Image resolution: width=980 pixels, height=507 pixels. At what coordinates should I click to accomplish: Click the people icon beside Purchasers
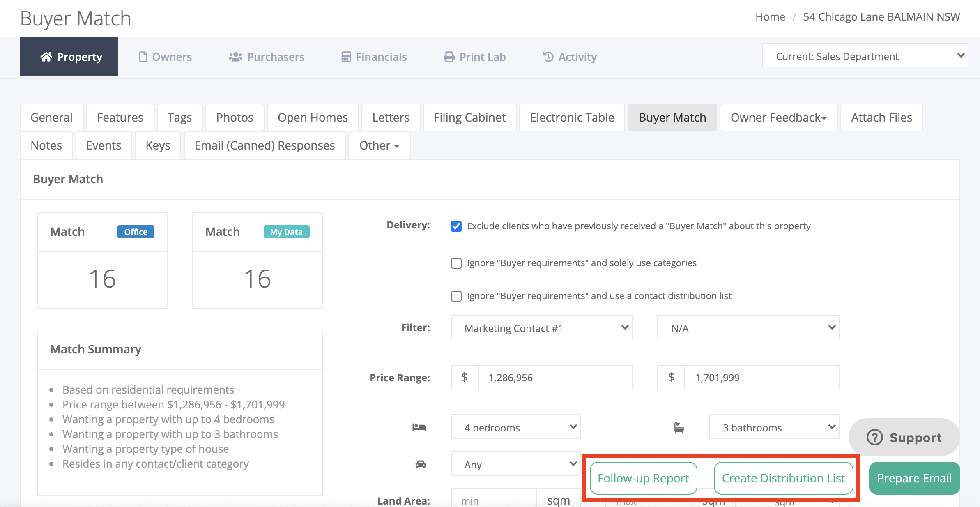235,57
